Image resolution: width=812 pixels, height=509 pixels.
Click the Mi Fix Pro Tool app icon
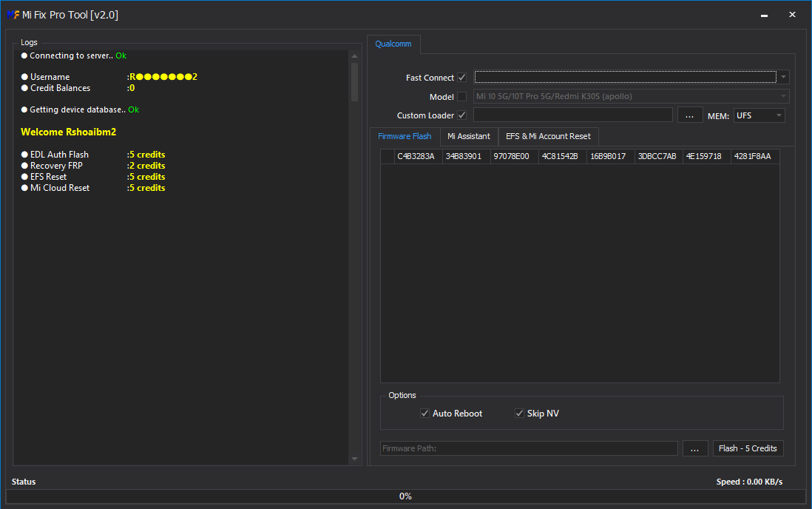[13, 15]
